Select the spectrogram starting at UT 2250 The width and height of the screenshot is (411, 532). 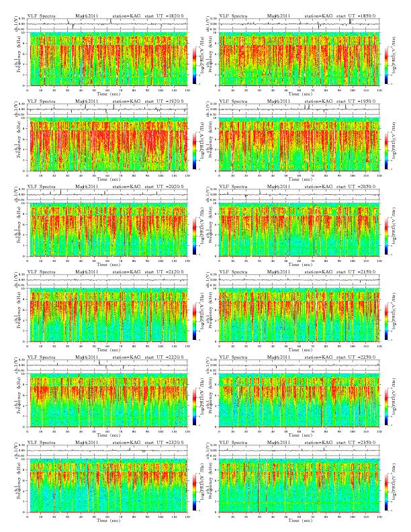tap(299, 400)
